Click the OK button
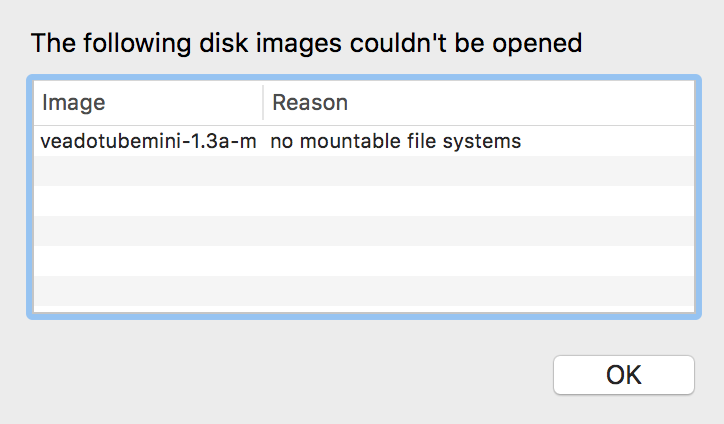724x424 pixels. pos(623,375)
